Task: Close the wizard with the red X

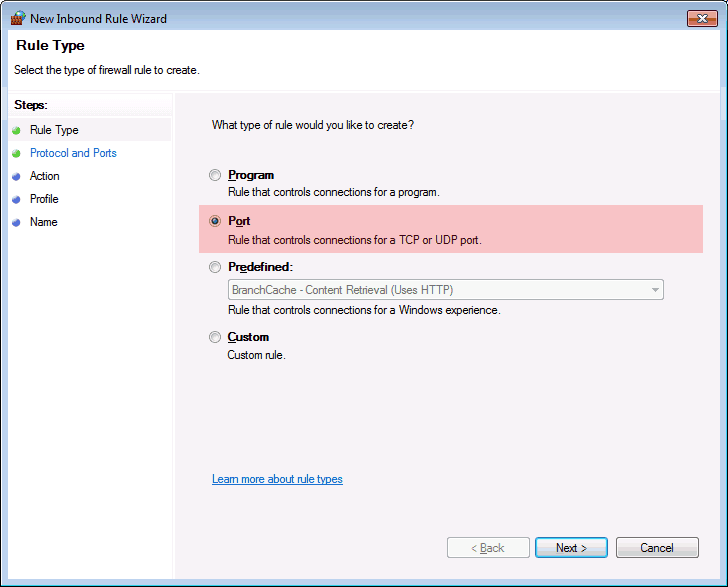Action: click(702, 18)
